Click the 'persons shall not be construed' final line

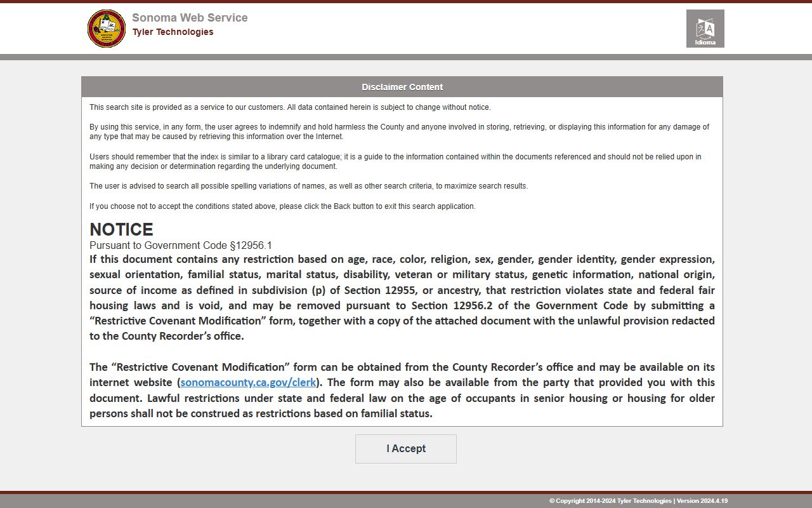click(261, 413)
